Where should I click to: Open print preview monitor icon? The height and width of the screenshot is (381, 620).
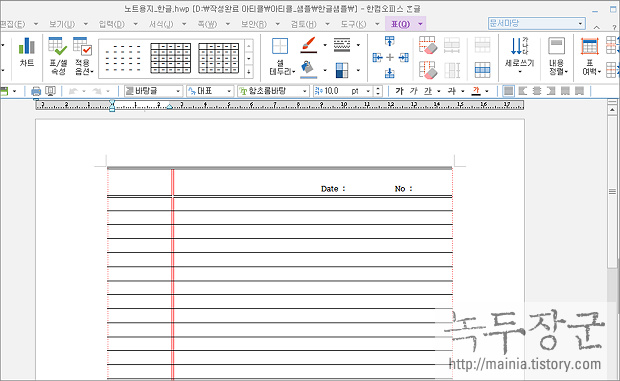50,91
